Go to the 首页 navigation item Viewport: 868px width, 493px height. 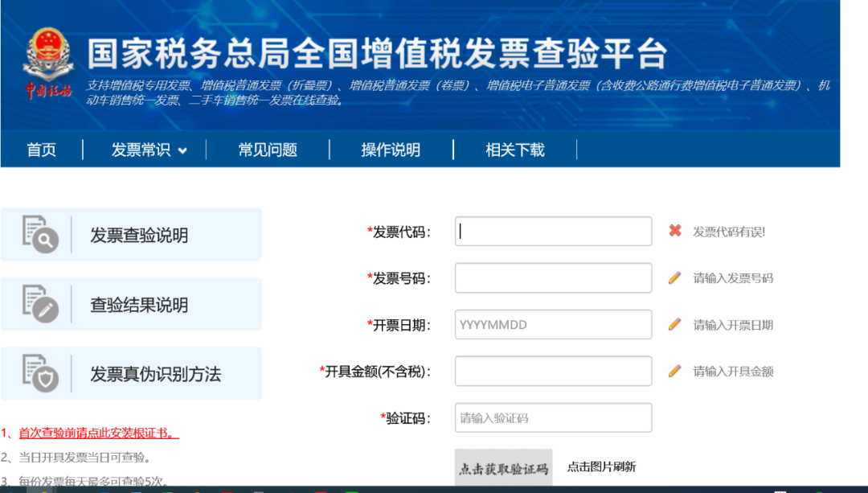point(42,150)
